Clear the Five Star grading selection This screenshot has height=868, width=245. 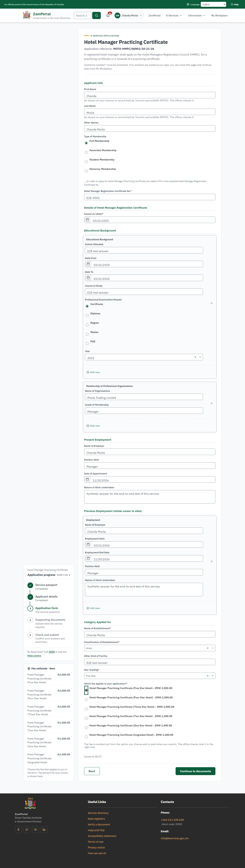coord(208,676)
